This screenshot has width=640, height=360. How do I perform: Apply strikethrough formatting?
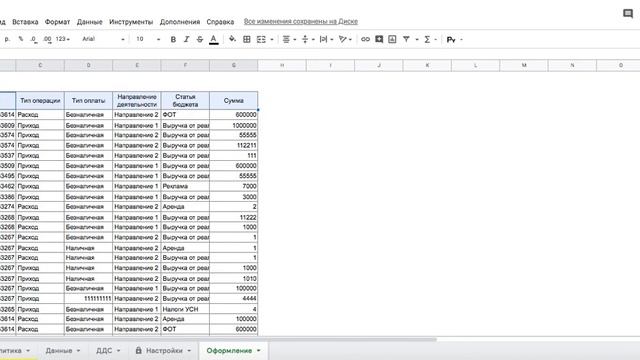tap(200, 39)
